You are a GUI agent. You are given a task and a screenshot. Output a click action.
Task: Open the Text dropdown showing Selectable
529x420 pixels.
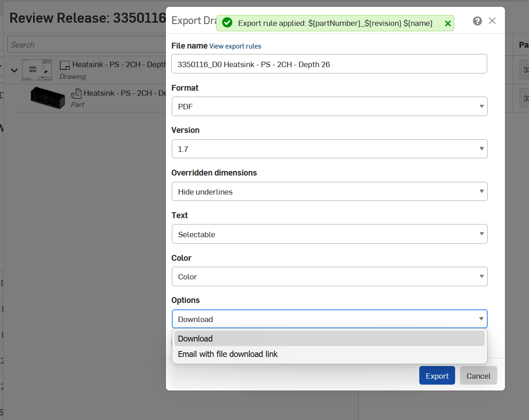[329, 234]
